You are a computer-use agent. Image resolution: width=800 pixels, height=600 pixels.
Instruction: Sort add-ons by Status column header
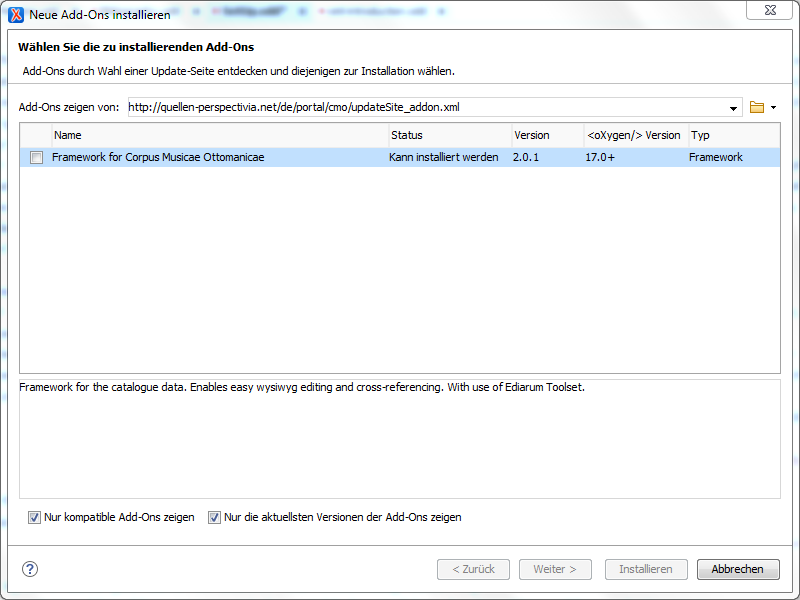449,135
